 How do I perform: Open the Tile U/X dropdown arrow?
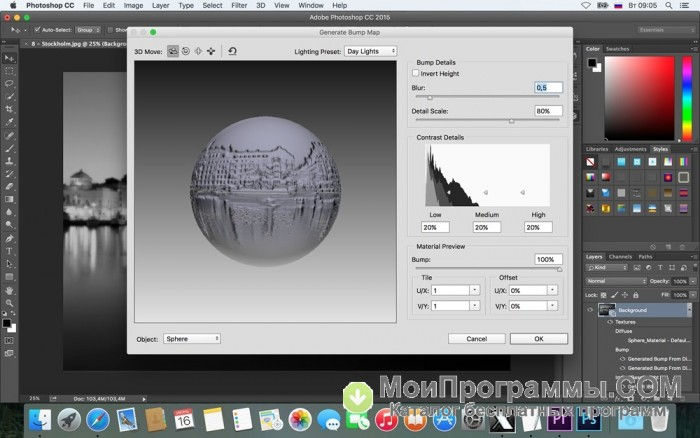(x=475, y=290)
